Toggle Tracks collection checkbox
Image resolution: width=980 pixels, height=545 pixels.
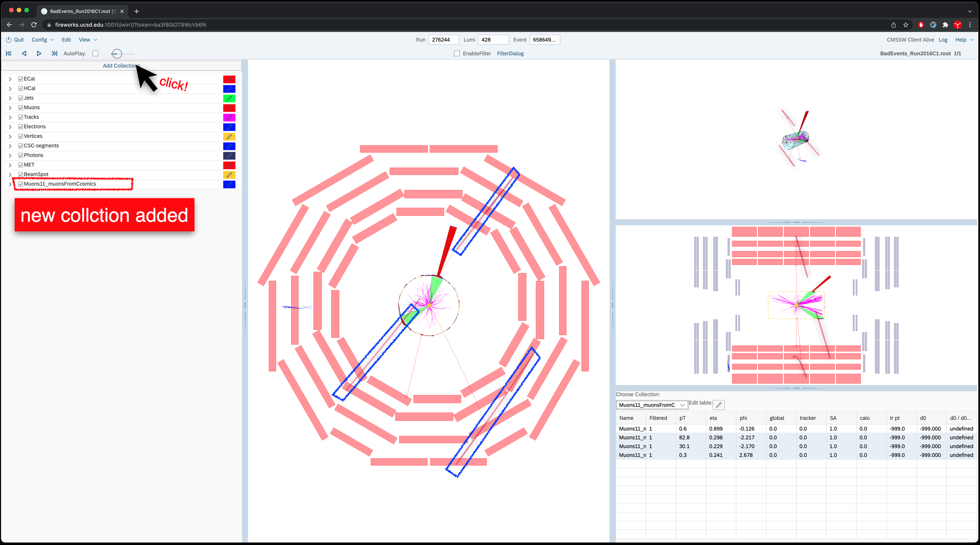click(20, 117)
